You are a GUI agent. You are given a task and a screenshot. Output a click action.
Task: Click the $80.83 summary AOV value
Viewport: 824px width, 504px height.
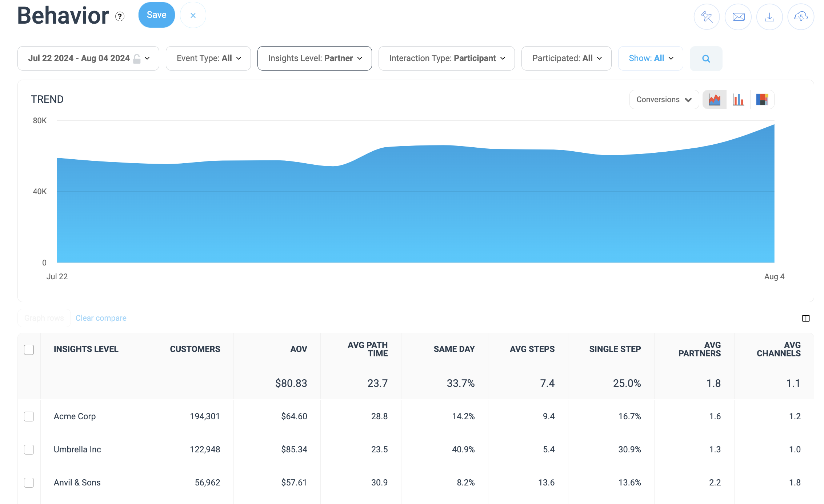click(x=291, y=383)
